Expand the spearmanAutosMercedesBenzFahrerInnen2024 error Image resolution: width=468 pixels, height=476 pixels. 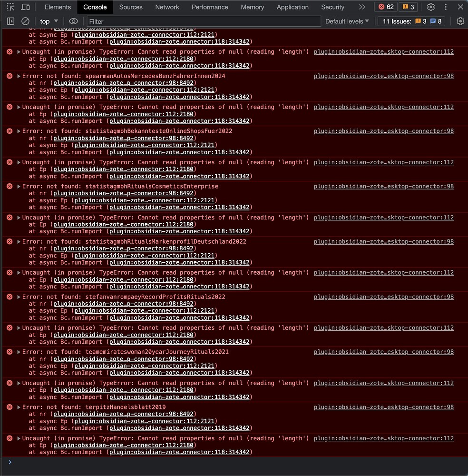(x=19, y=76)
